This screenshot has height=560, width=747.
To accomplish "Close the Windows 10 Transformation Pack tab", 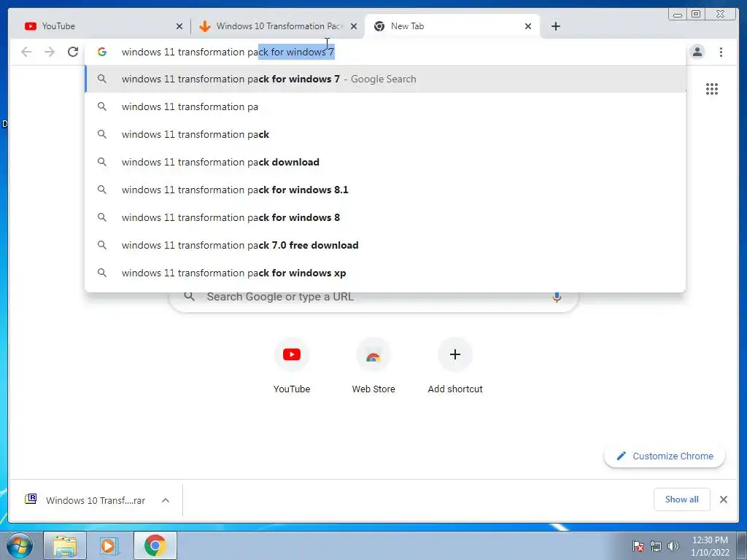I will click(354, 26).
